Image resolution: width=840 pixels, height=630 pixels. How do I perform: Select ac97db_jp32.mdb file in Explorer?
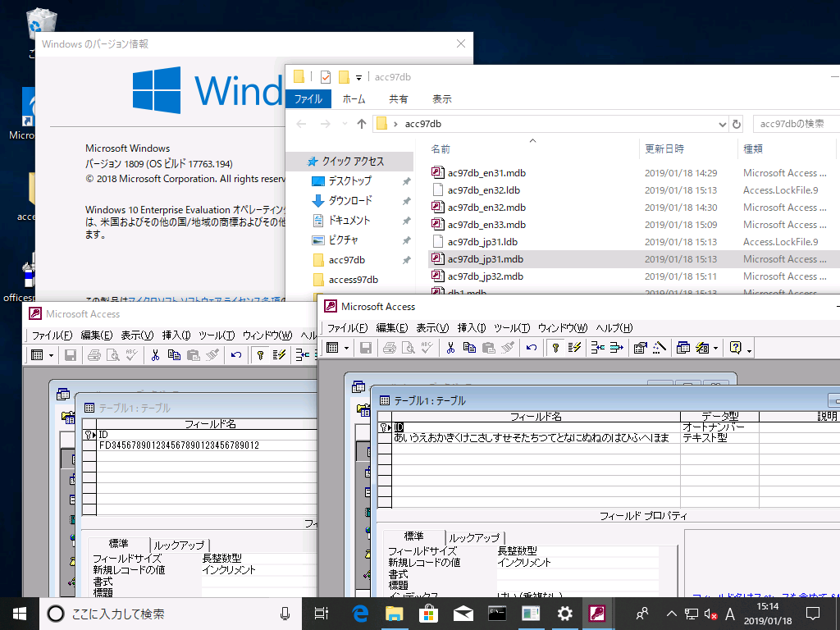486,276
